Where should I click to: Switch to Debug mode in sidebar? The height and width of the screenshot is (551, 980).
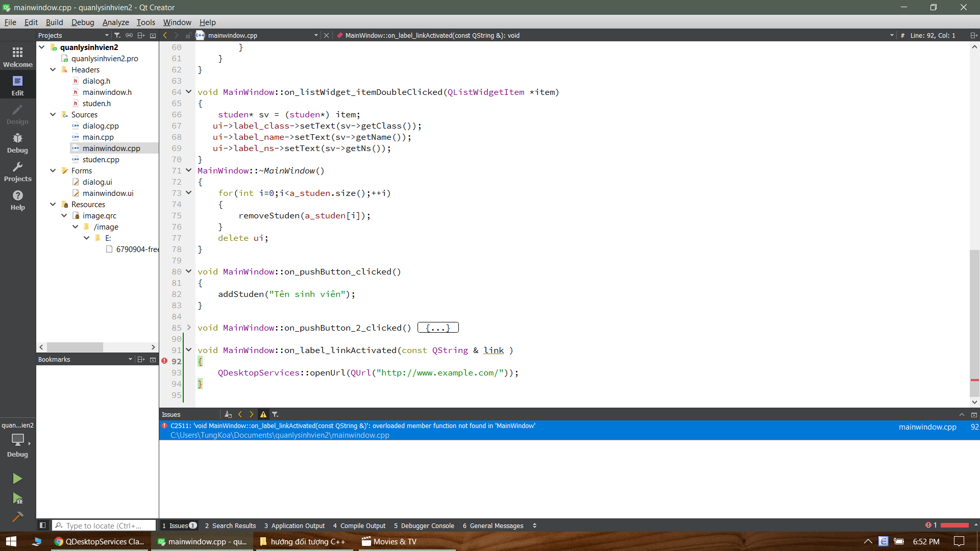[17, 142]
